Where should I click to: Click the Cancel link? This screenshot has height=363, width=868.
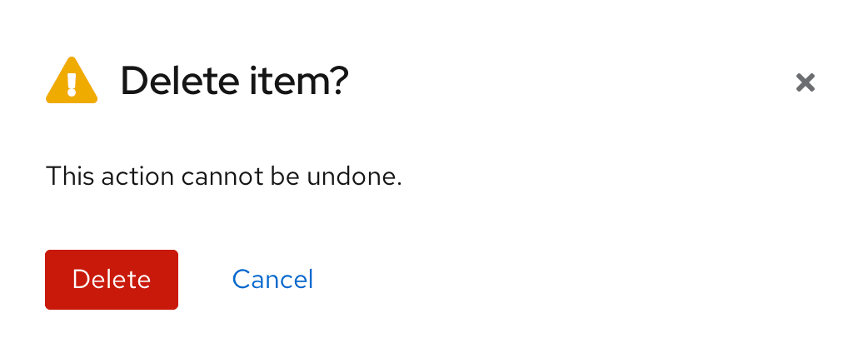coord(272,279)
